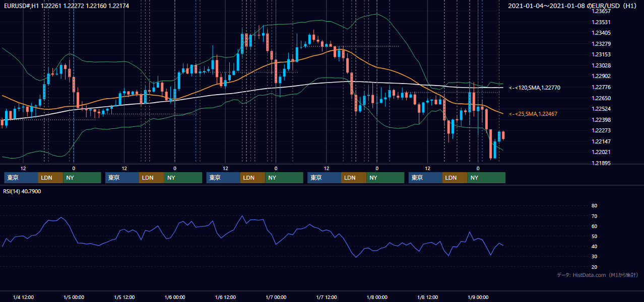Click the 1/5 12:00 time axis label

coord(124,297)
